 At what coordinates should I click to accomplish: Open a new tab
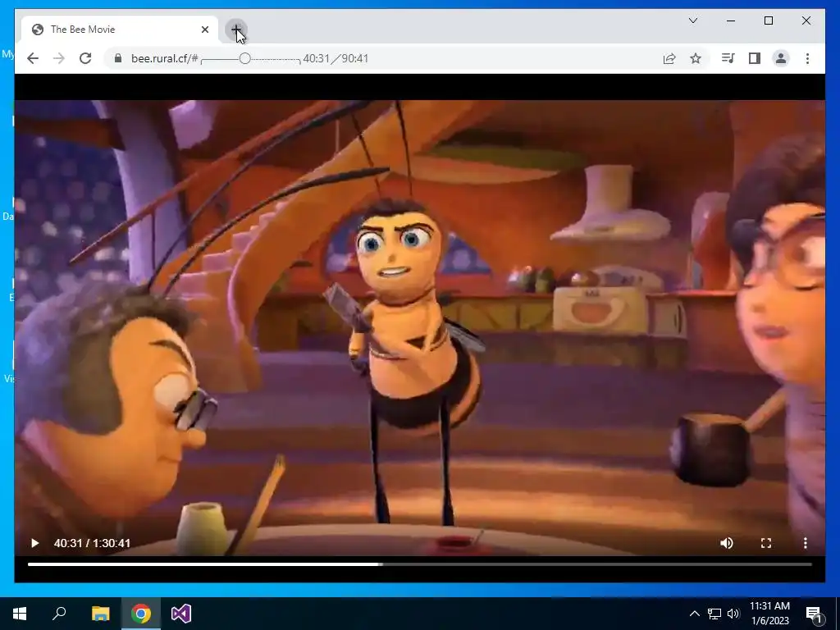(236, 29)
